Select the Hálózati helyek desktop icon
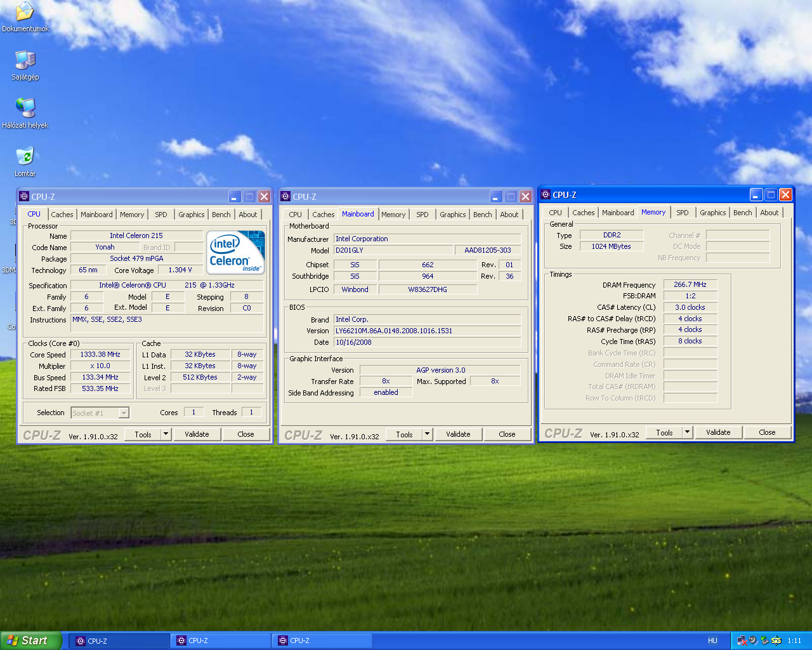Viewport: 812px width, 650px height. tap(25, 109)
